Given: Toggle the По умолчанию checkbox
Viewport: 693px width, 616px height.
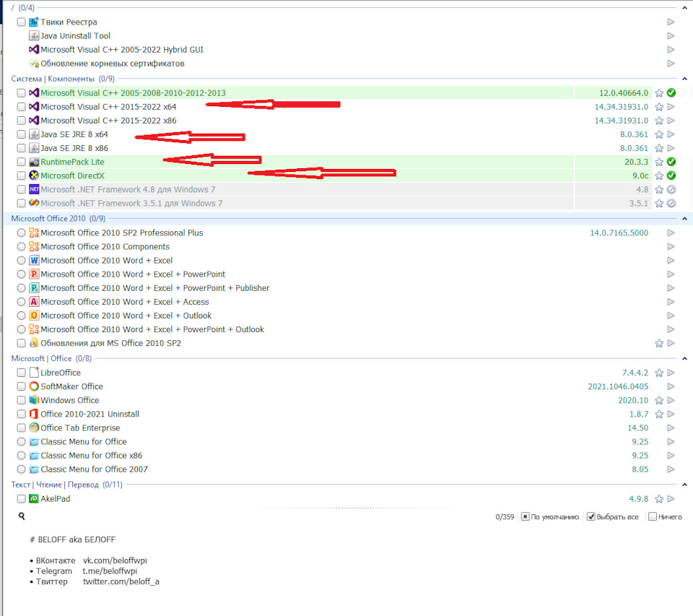Looking at the screenshot, I should (x=525, y=516).
